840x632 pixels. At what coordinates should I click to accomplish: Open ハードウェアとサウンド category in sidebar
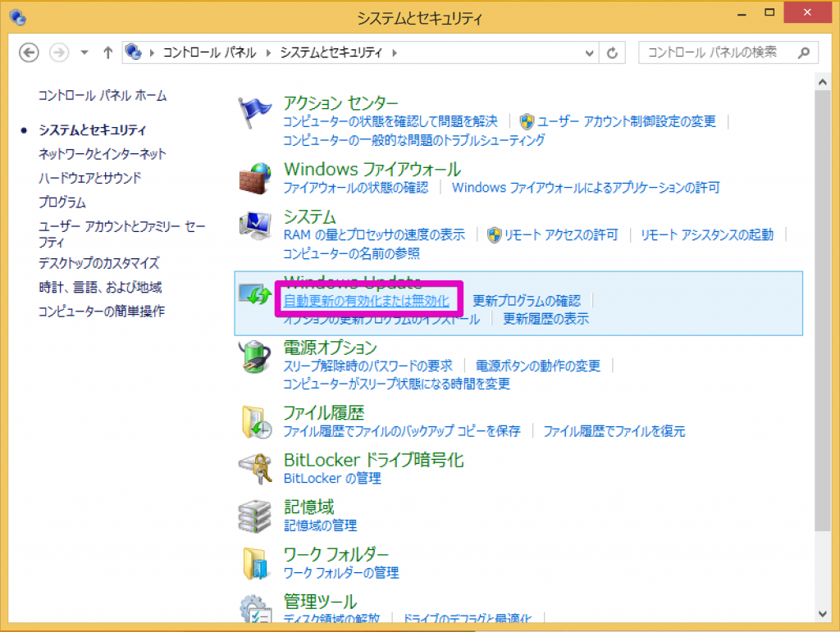[90, 178]
